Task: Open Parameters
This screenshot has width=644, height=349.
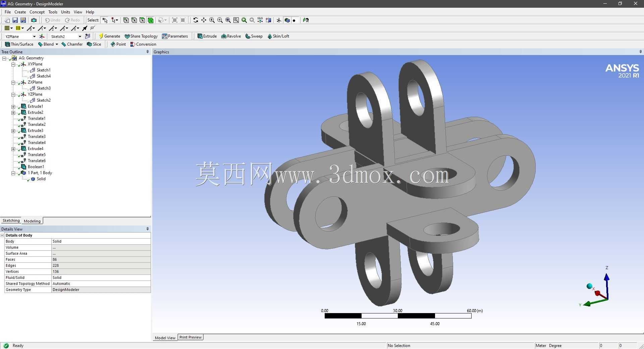Action: [x=175, y=36]
